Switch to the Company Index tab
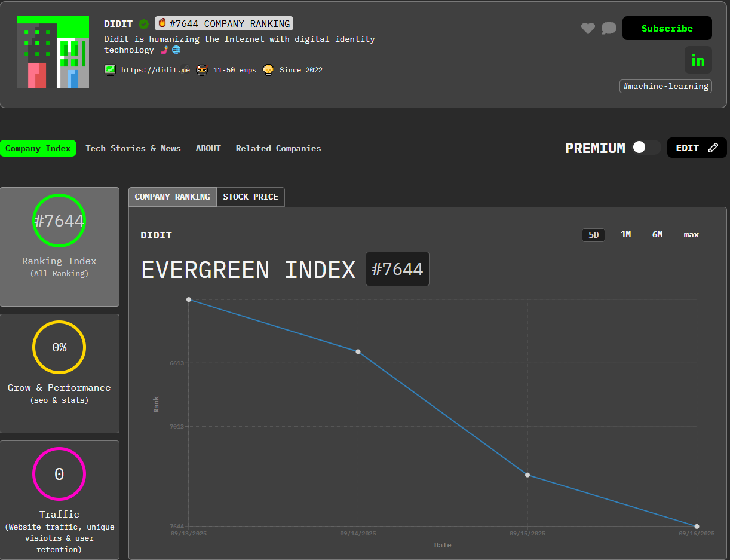730x560 pixels. [38, 148]
